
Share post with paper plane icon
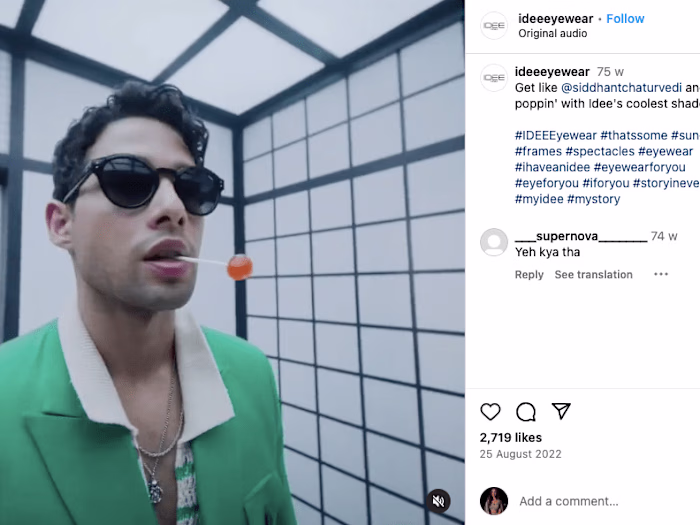click(x=561, y=411)
